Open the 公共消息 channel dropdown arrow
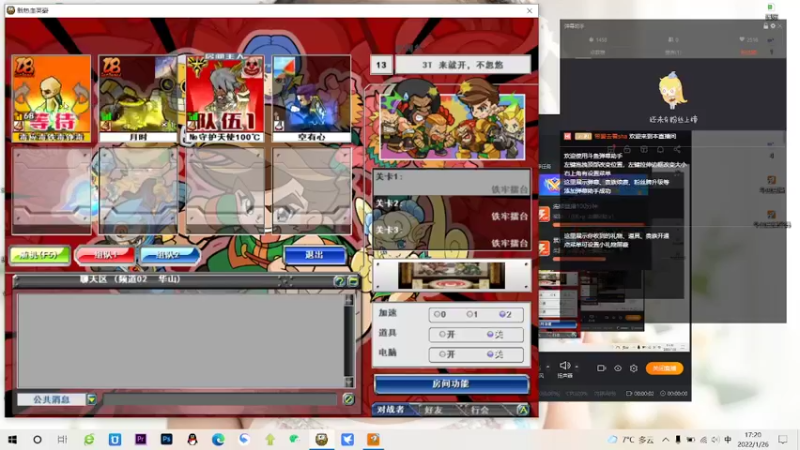 (91, 399)
